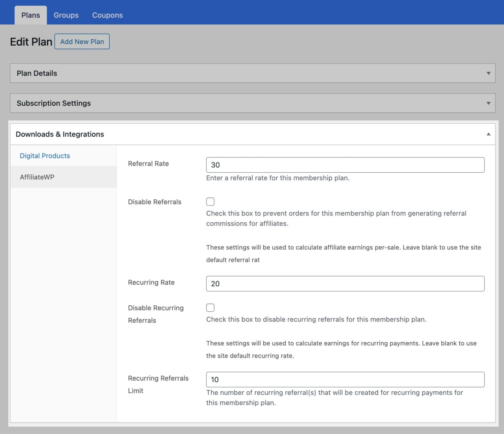The image size is (504, 434).
Task: Select the AffiliateWP side tab
Action: (64, 177)
